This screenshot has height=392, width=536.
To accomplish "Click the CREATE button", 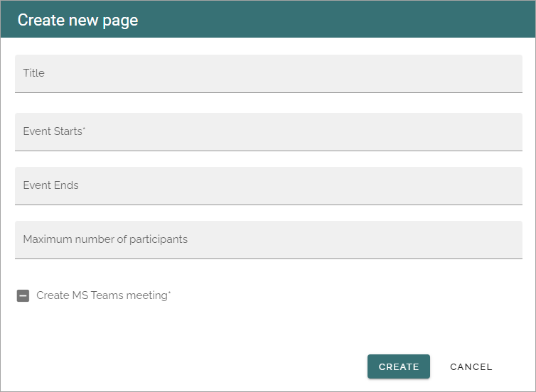I will (399, 366).
